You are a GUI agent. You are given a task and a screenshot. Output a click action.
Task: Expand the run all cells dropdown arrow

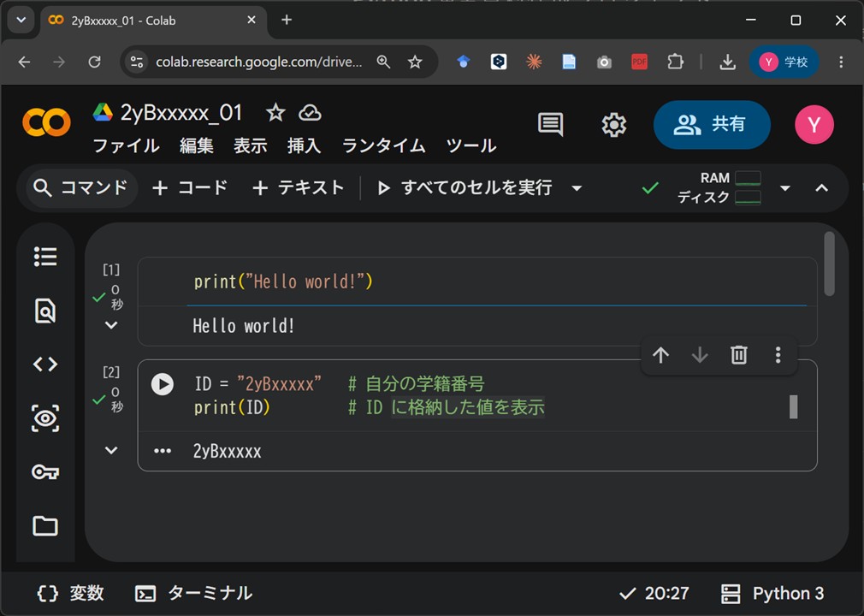point(577,188)
